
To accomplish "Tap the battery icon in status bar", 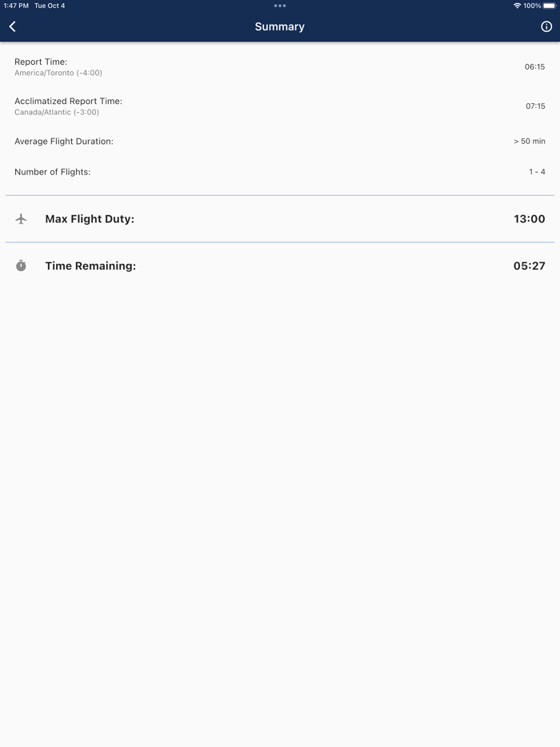I will (550, 6).
